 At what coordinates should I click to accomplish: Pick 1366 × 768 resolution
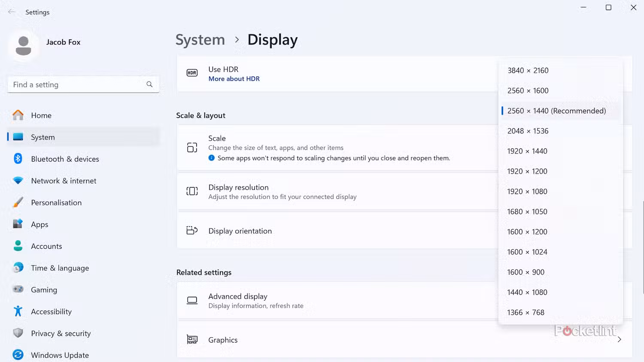[x=560, y=312]
